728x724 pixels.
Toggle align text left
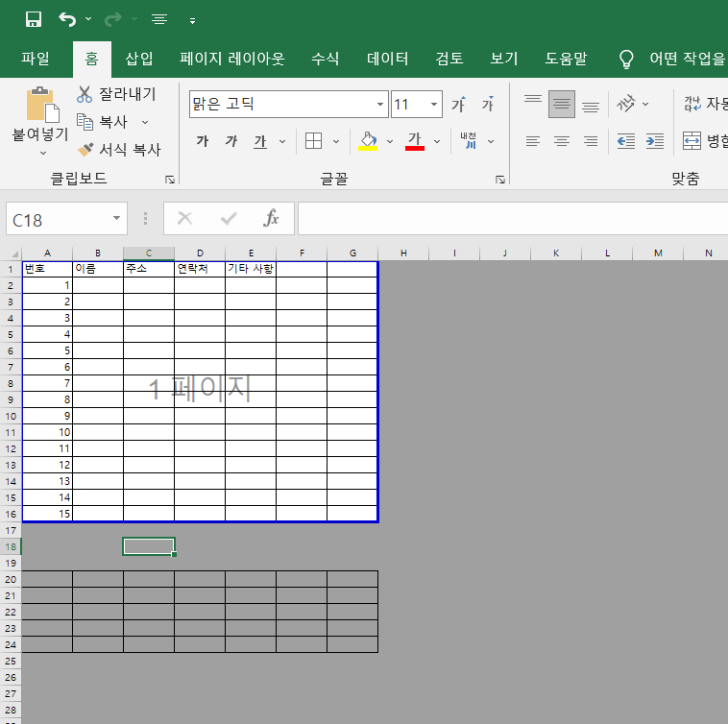pyautogui.click(x=533, y=141)
